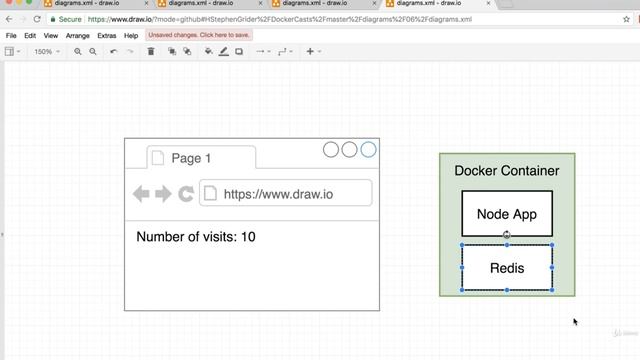Click the mockup back arrow icon

[141, 194]
